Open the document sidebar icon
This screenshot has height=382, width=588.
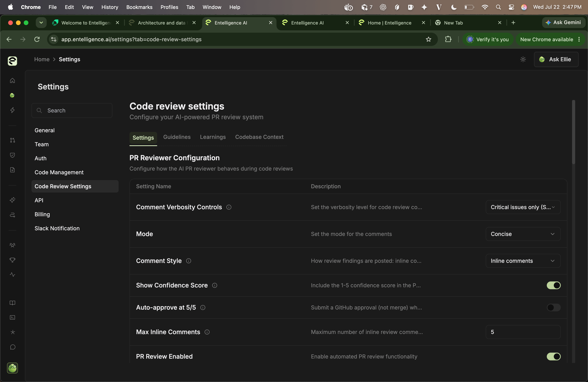(12, 170)
